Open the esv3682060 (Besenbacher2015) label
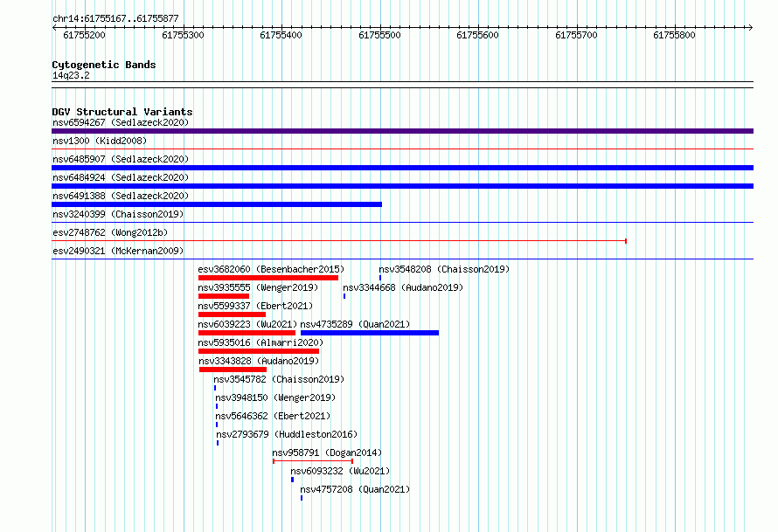 [x=271, y=269]
